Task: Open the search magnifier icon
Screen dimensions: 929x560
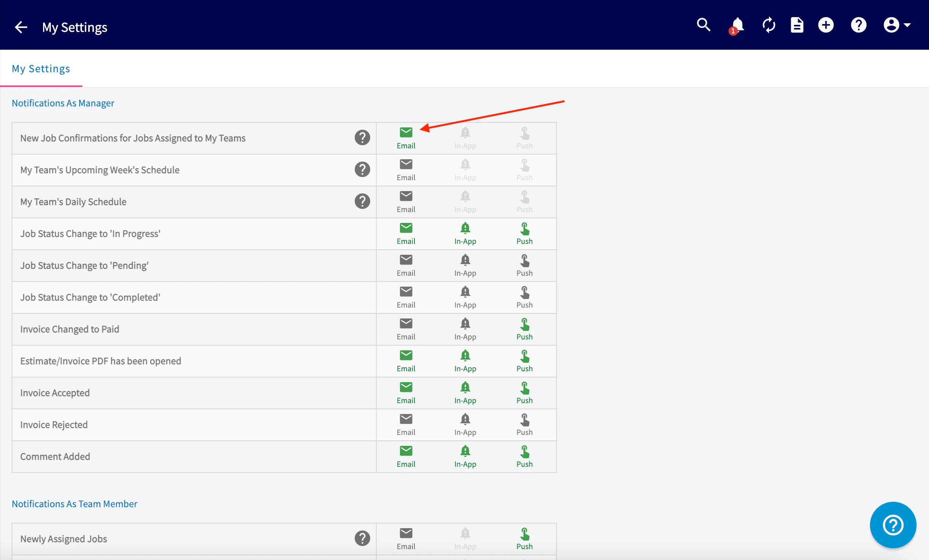Action: click(x=703, y=25)
